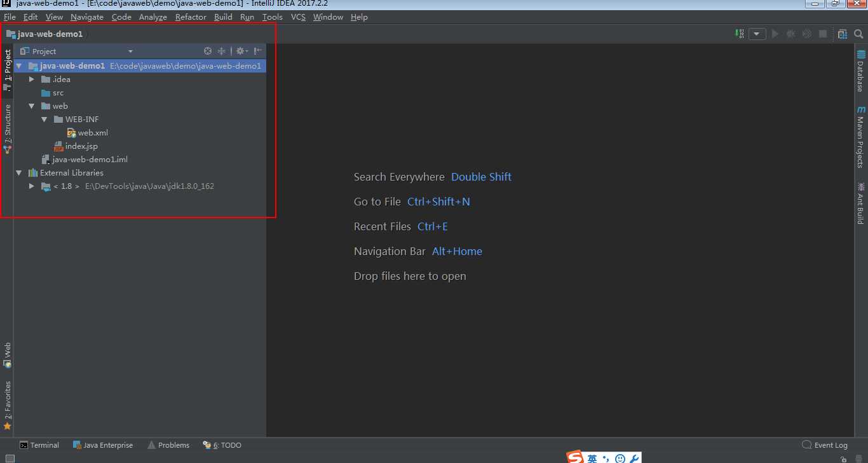Screen dimensions: 868x463
Task: Select the External Libraries node
Action: [x=66, y=173]
